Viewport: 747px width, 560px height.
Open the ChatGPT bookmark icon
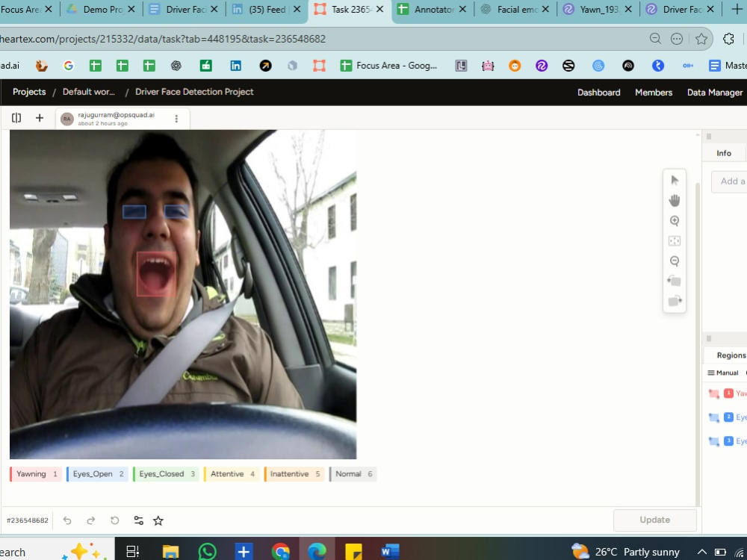coord(176,66)
